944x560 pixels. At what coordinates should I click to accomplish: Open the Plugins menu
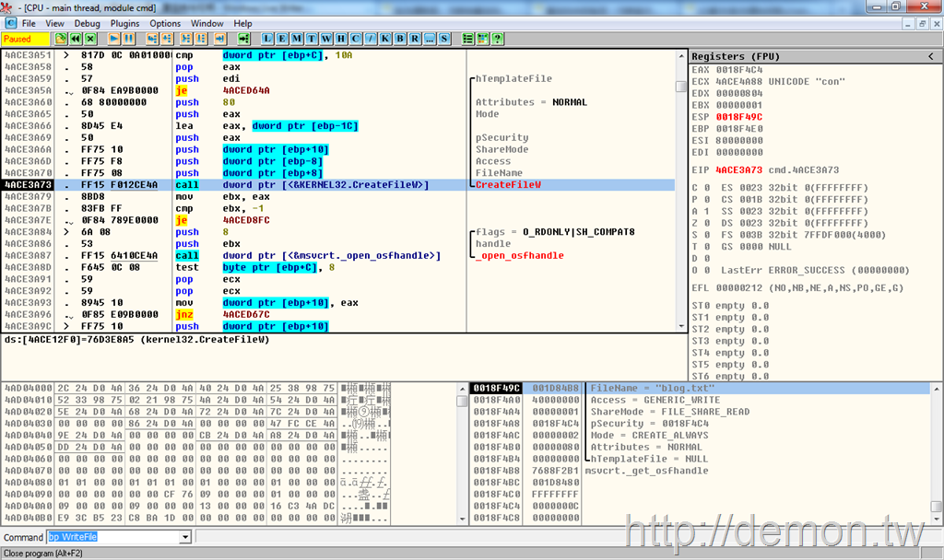click(125, 23)
